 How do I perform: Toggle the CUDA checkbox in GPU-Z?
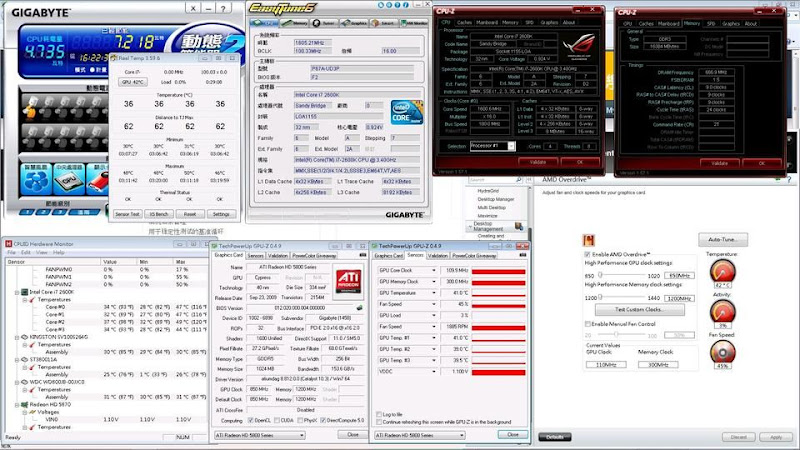pos(277,420)
